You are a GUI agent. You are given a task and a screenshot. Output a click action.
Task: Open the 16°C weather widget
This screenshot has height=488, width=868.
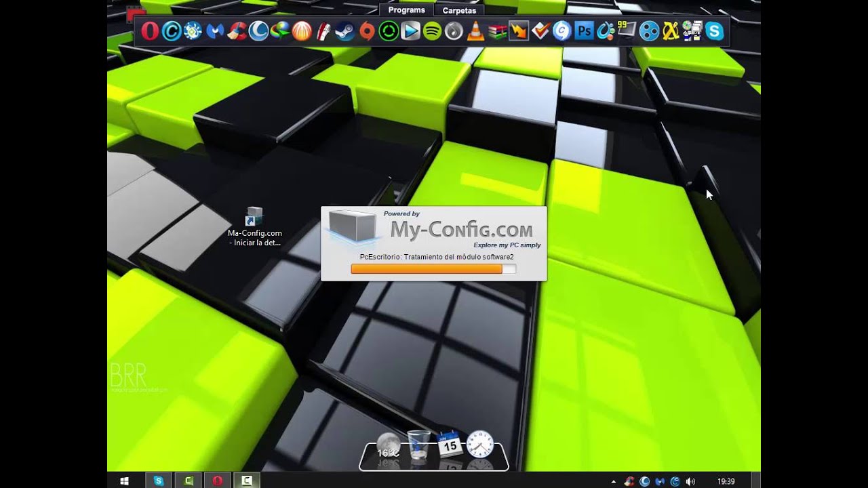coord(389,445)
